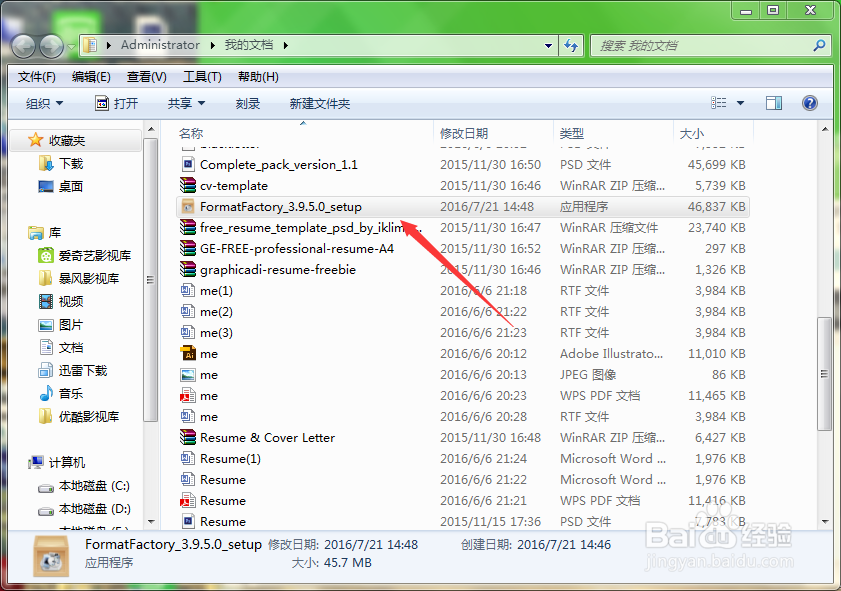
Task: Expand the arrow after Administrator in address bar
Action: 212,45
